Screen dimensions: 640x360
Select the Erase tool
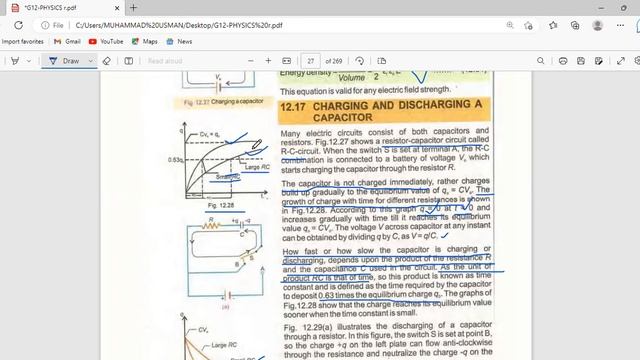(x=107, y=61)
